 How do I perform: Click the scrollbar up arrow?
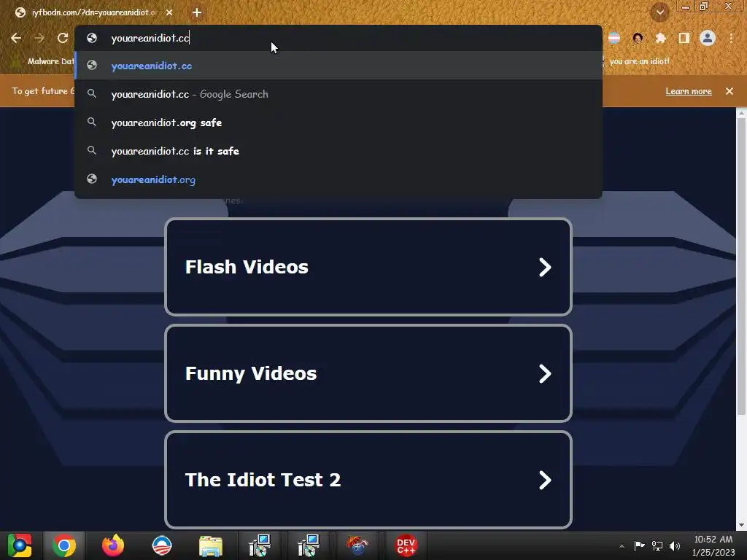[x=741, y=113]
